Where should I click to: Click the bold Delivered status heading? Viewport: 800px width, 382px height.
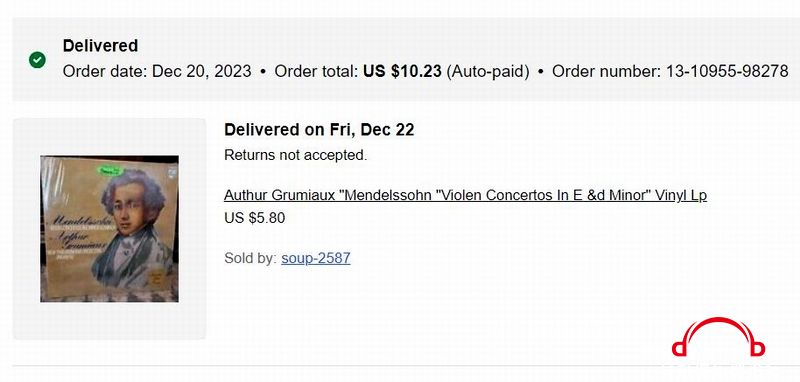click(x=101, y=45)
